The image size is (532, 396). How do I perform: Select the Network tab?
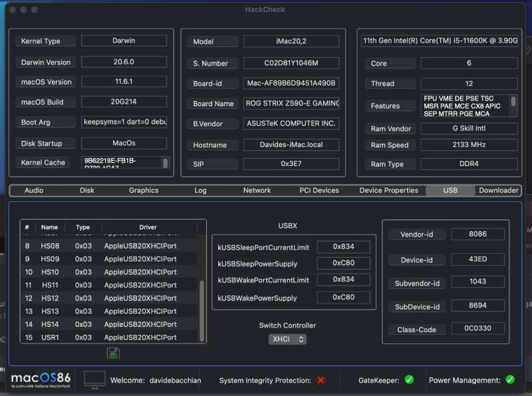pyautogui.click(x=257, y=191)
